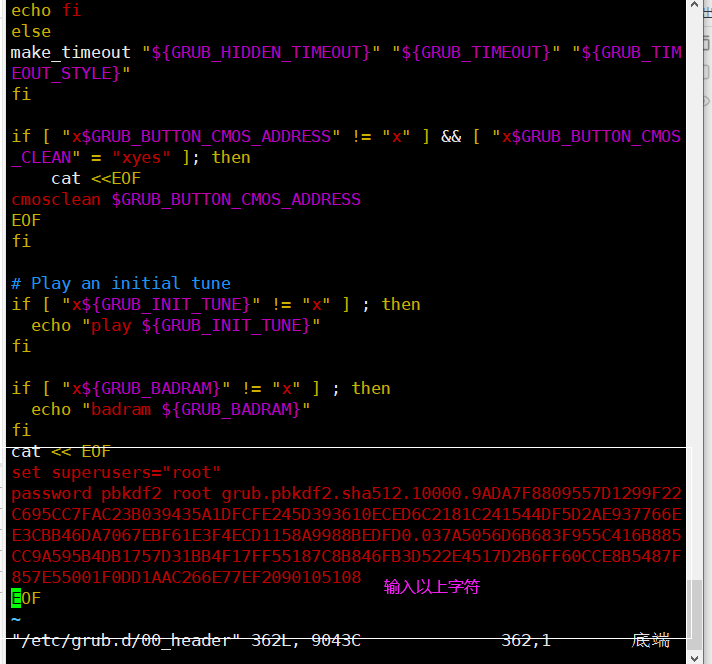Click the '_CLEAN" = "xyes" ]; then' line
The image size is (712, 664).
(x=131, y=158)
